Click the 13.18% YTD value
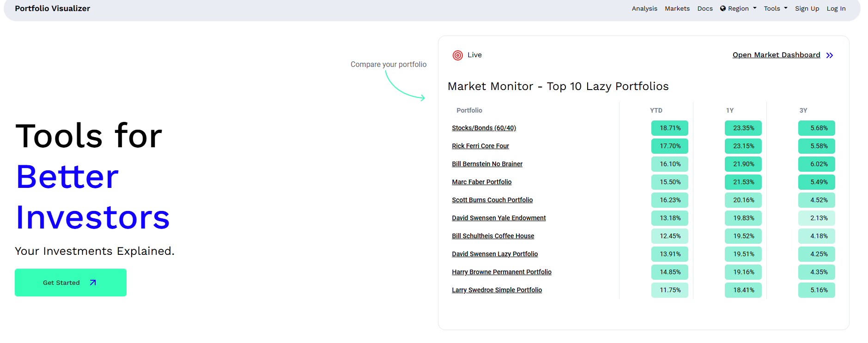The height and width of the screenshot is (343, 868). [670, 218]
